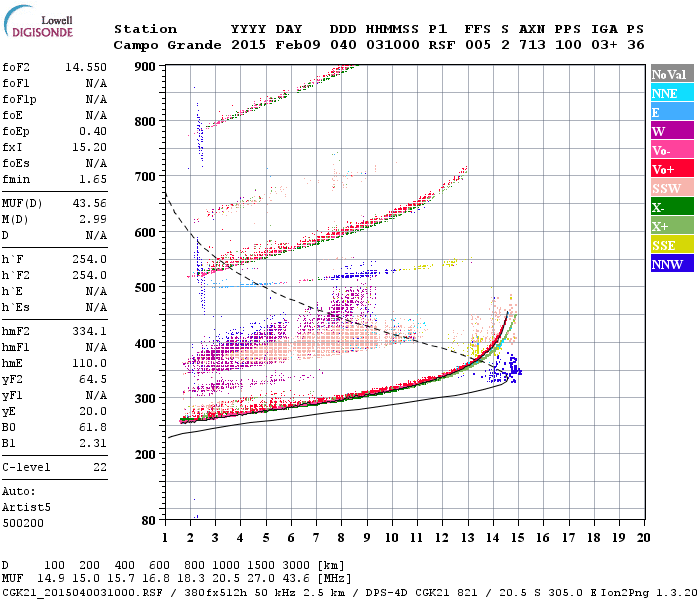The width and height of the screenshot is (700, 600).
Task: Select the W purple legend swatch
Action: point(672,131)
